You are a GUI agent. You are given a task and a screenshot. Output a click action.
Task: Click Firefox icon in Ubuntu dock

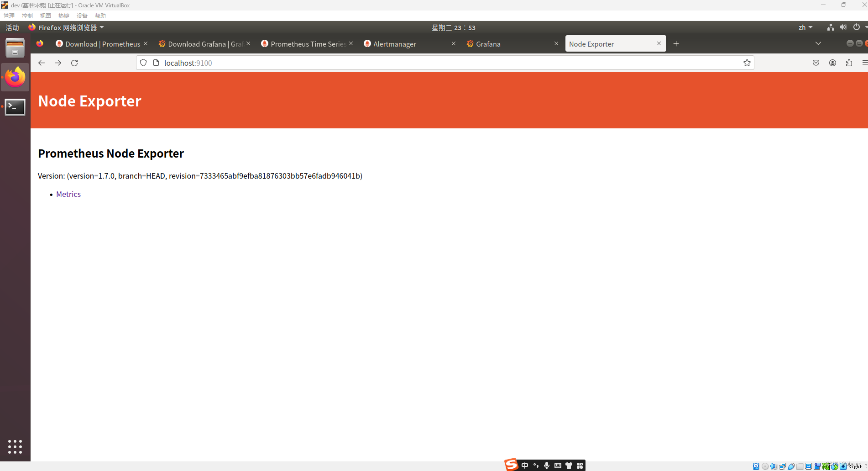click(x=15, y=77)
